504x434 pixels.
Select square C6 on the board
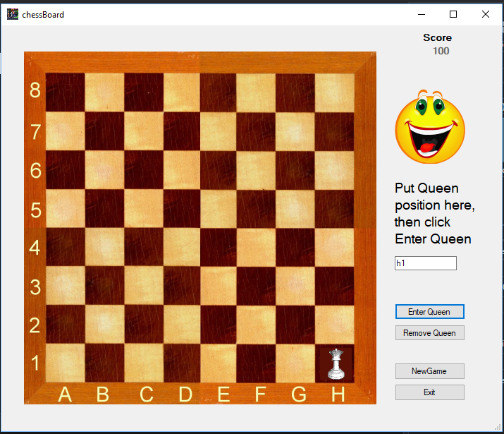coord(144,170)
